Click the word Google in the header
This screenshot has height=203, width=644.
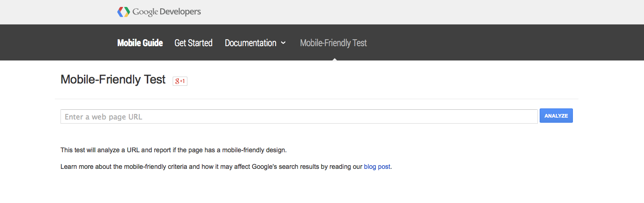click(145, 12)
